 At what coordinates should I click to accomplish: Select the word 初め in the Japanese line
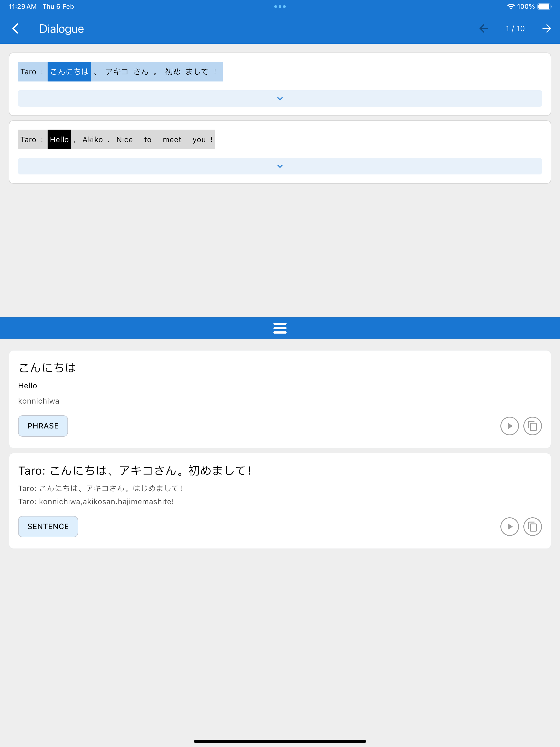pyautogui.click(x=173, y=72)
